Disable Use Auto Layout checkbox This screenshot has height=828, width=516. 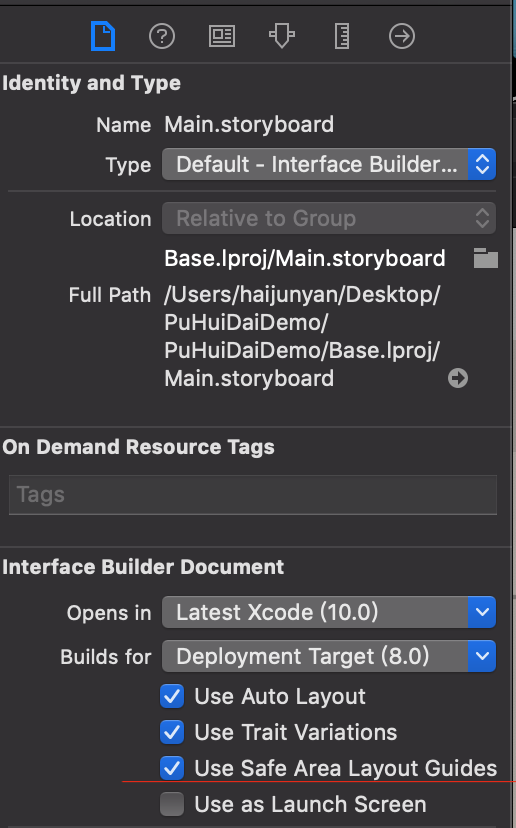click(172, 697)
